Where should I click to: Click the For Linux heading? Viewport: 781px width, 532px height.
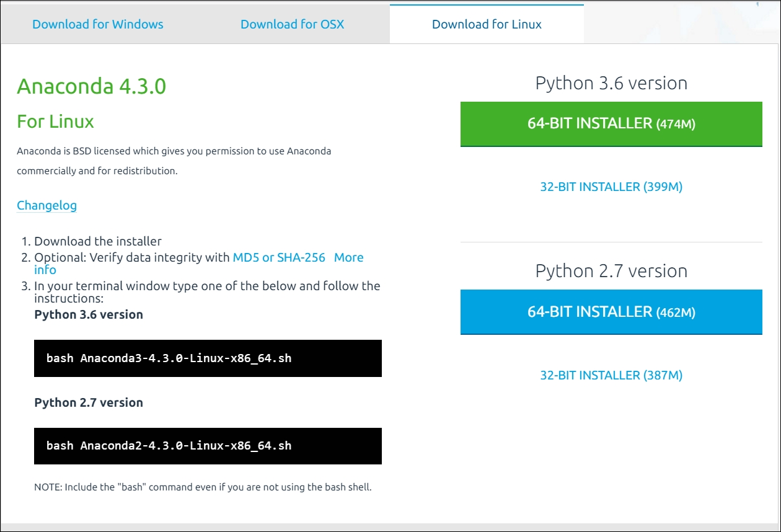tap(55, 122)
